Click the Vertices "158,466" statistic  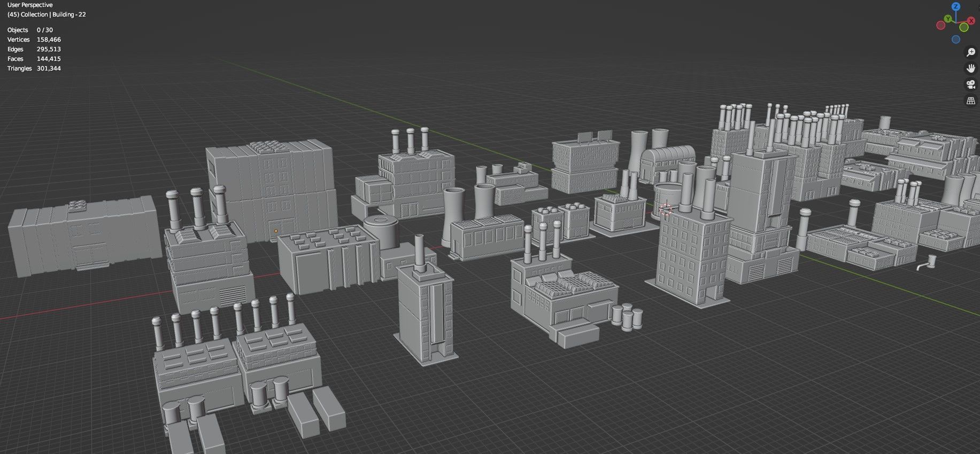(x=49, y=40)
